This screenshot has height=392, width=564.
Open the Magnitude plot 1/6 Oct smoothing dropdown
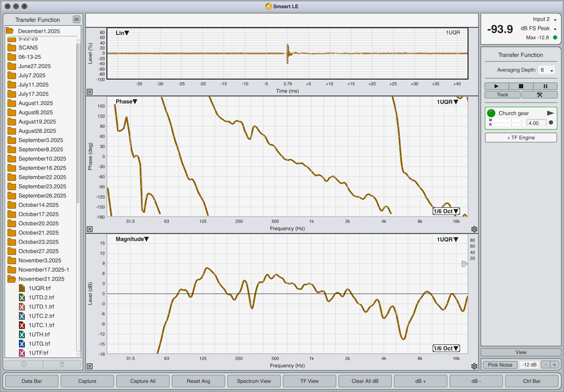[446, 348]
